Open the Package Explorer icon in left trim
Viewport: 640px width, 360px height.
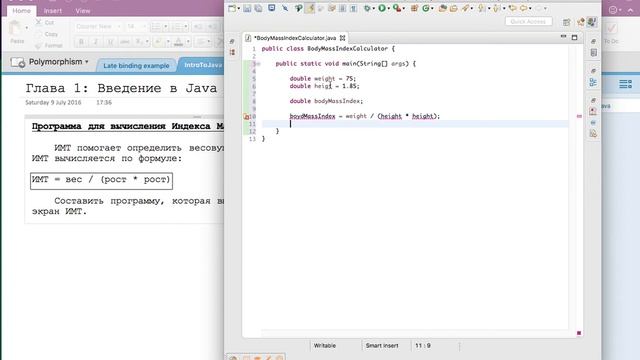pyautogui.click(x=232, y=52)
